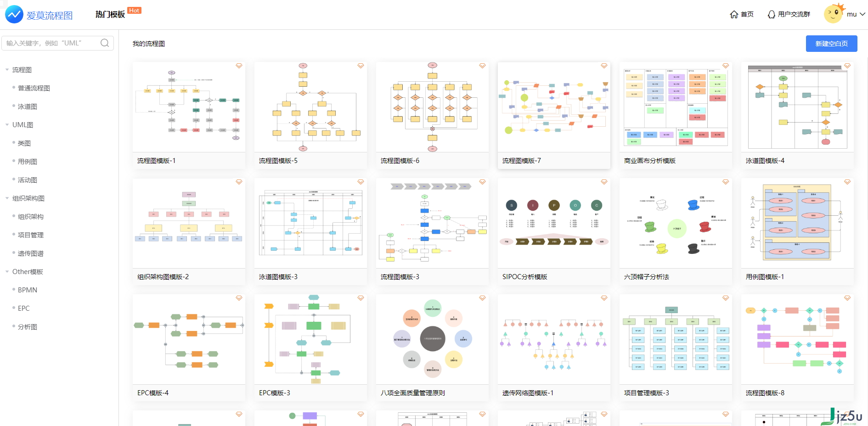Open 用户交流群

coord(794,14)
